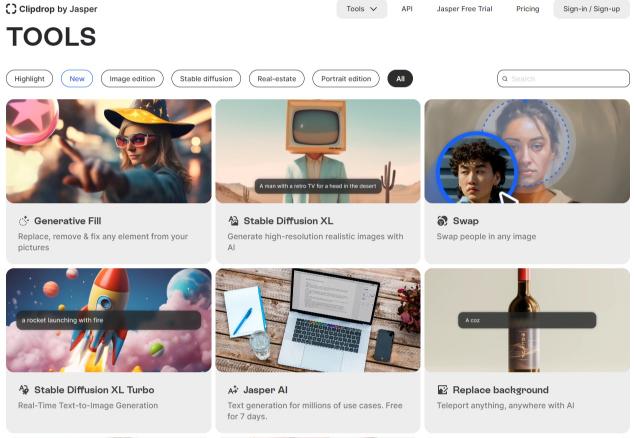Click the Swap tool icon
The width and height of the screenshot is (636, 438).
point(442,220)
